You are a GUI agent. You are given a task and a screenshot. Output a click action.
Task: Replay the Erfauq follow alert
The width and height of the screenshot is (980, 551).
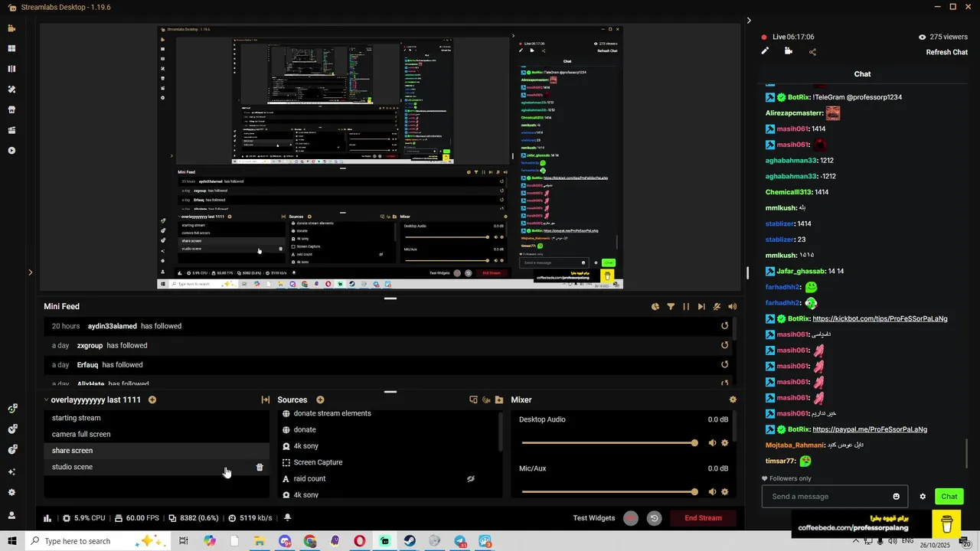pos(724,365)
